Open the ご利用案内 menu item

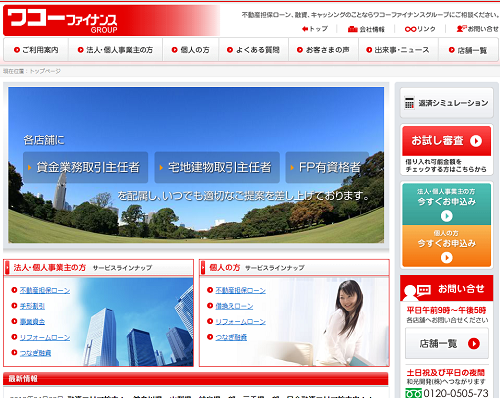[36, 50]
